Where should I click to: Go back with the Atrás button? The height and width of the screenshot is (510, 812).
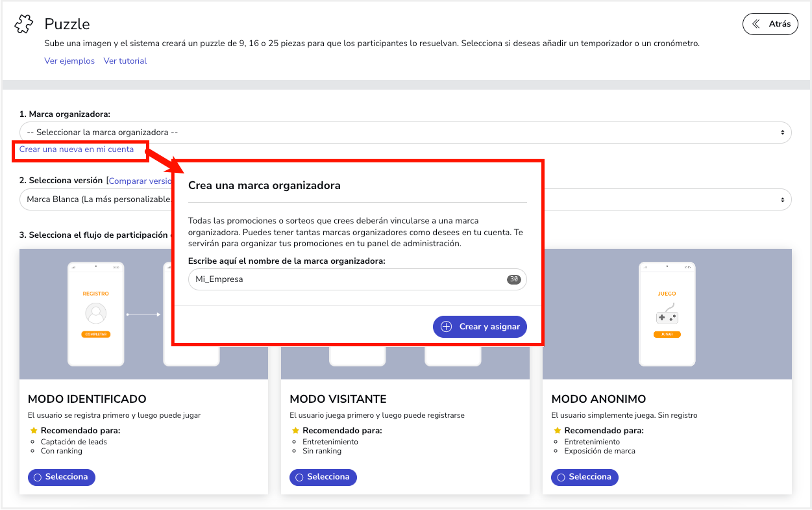tap(770, 24)
